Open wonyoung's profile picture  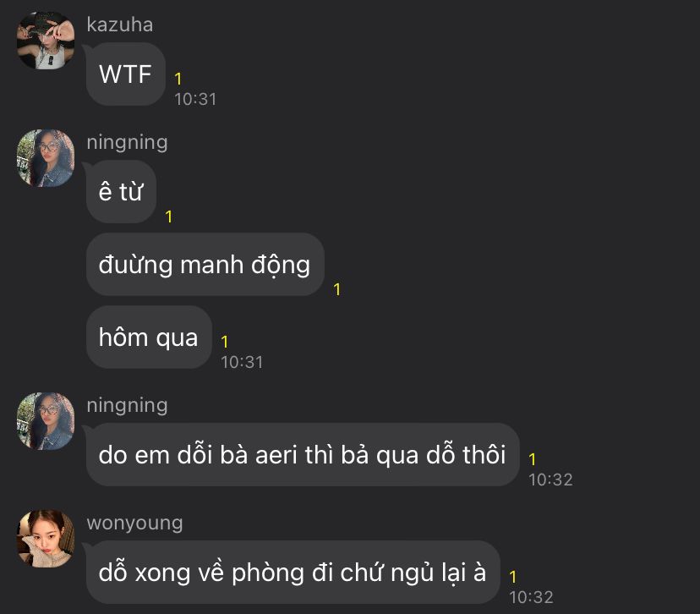(46, 539)
